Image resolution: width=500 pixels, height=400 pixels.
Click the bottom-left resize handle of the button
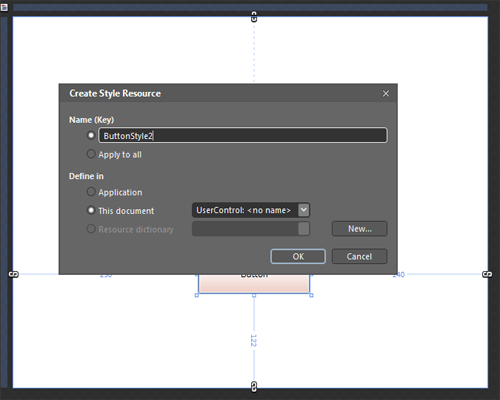pos(197,295)
